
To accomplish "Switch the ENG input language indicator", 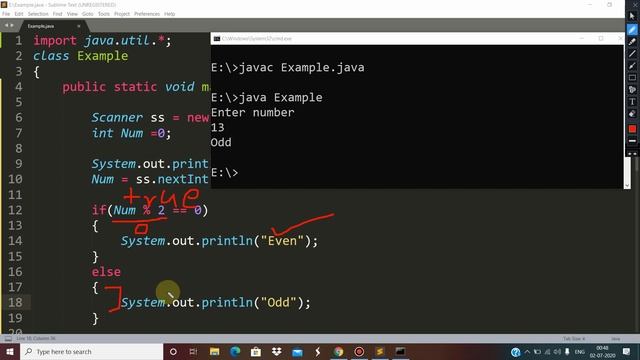I will point(580,352).
